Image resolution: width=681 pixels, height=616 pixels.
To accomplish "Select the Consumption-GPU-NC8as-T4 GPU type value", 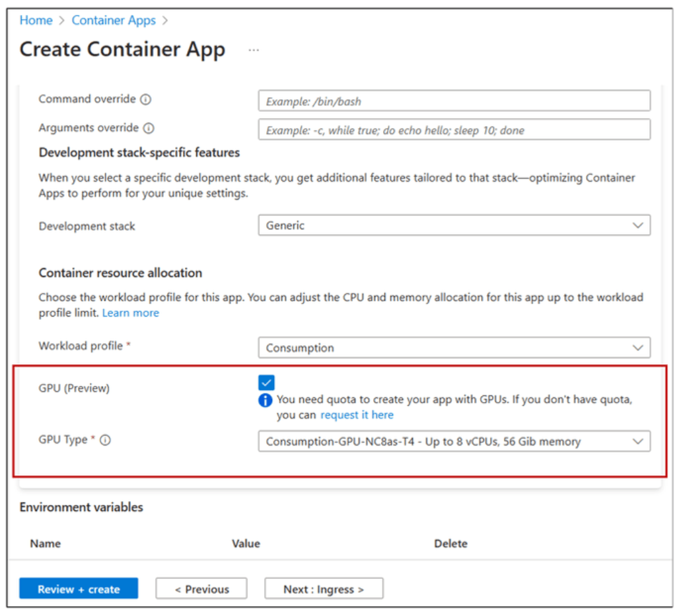I will pyautogui.click(x=396, y=441).
